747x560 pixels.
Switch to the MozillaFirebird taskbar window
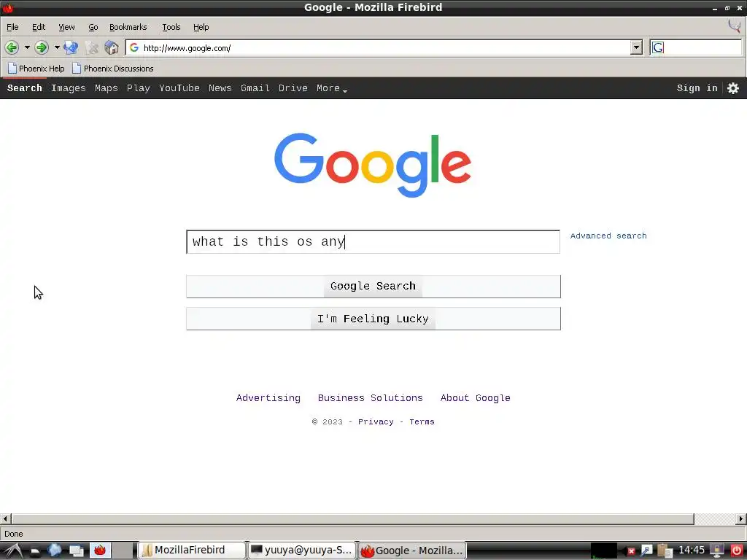point(192,551)
